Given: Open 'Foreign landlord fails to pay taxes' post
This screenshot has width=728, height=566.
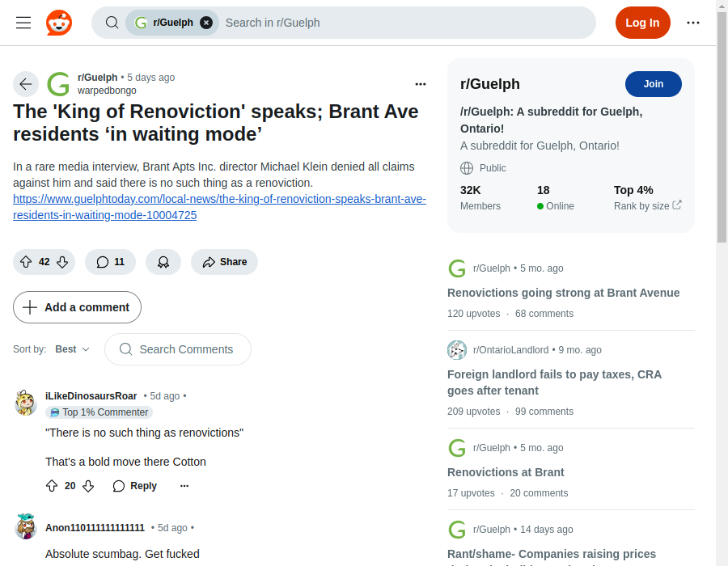Looking at the screenshot, I should point(554,382).
